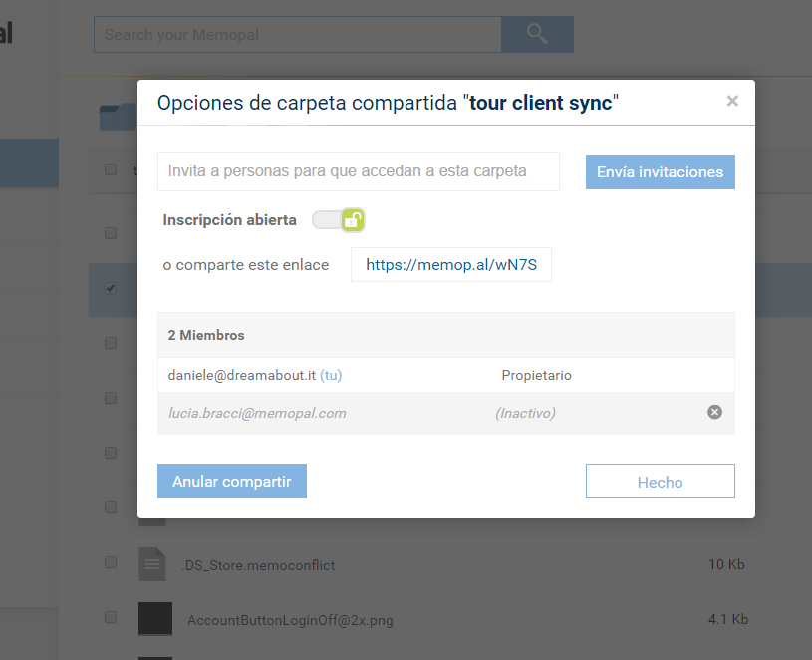Uncheck the selected row checkbox in file list
Image resolution: width=812 pixels, height=660 pixels.
click(111, 288)
